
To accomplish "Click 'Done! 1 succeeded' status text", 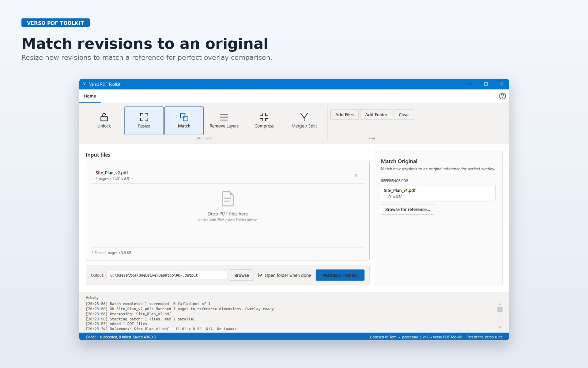I will [121, 337].
